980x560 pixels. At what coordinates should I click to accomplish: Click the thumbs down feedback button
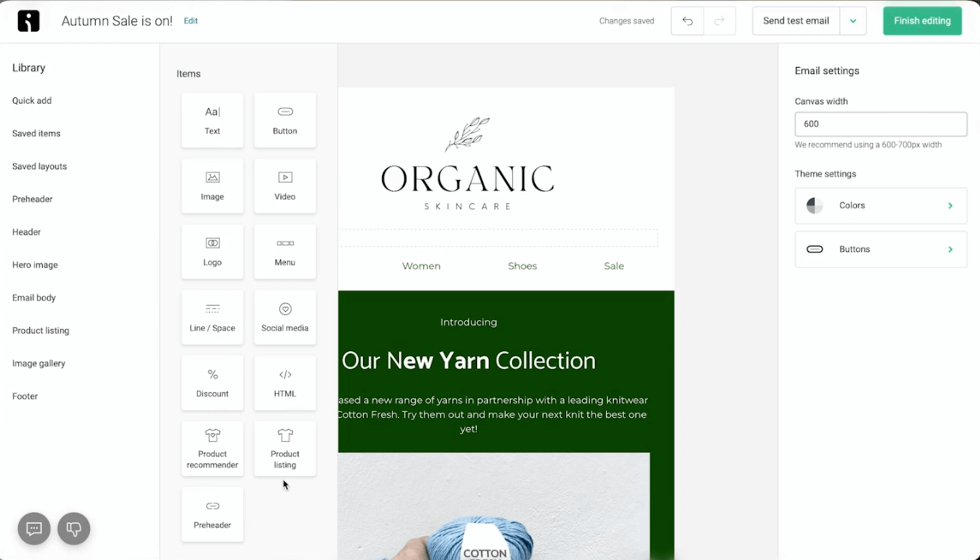tap(74, 528)
